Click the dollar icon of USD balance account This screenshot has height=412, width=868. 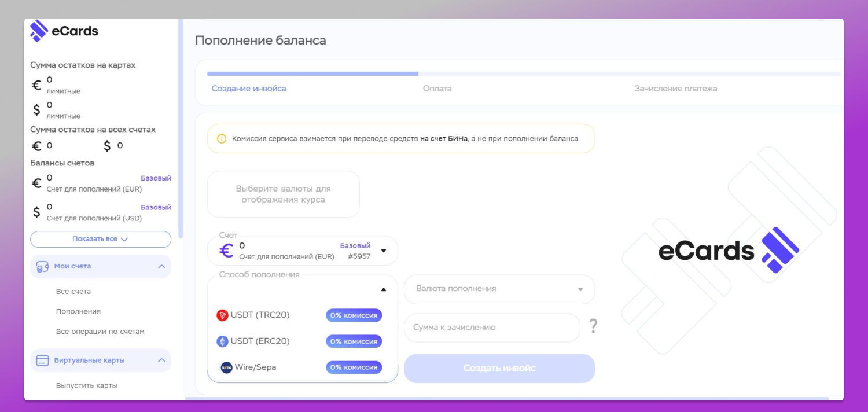36,212
